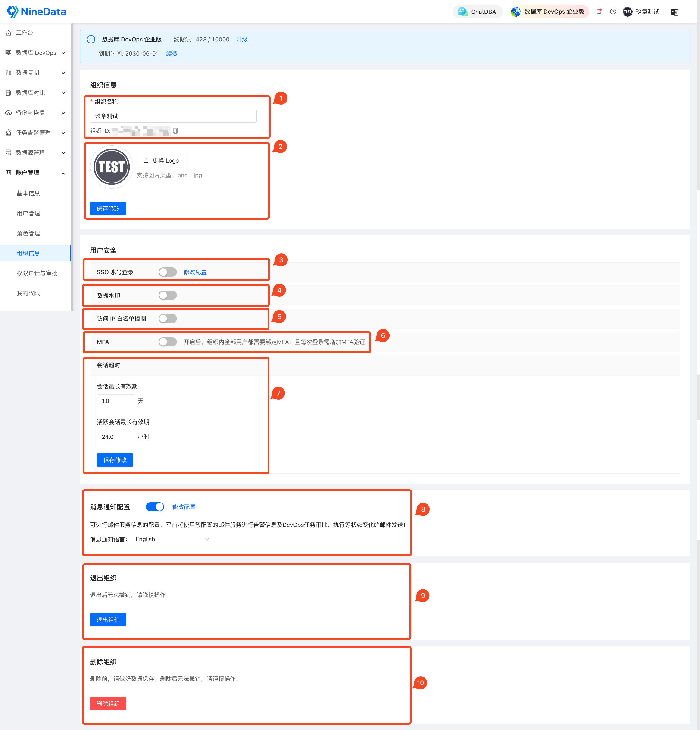Click the TEST organization logo image

pos(111,167)
